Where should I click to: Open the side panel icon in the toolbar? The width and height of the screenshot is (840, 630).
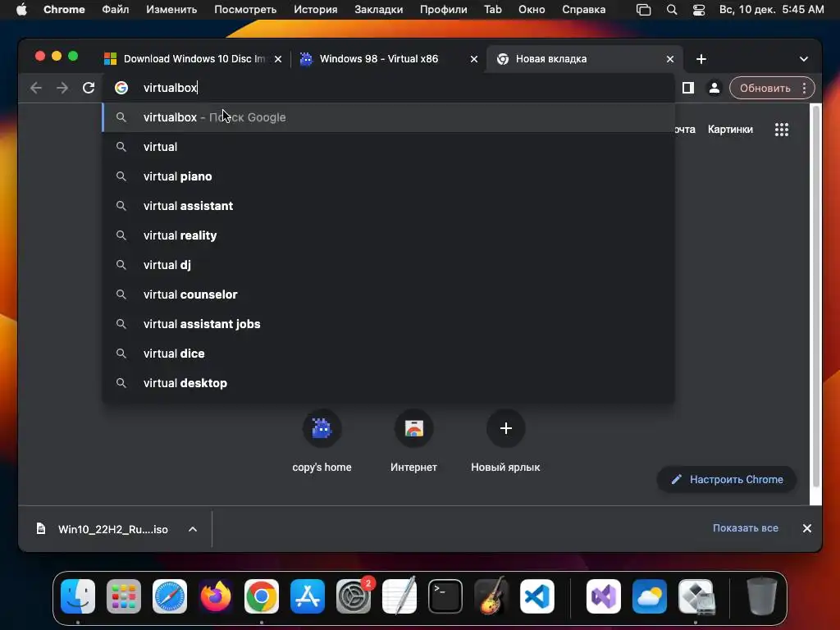[x=688, y=88]
